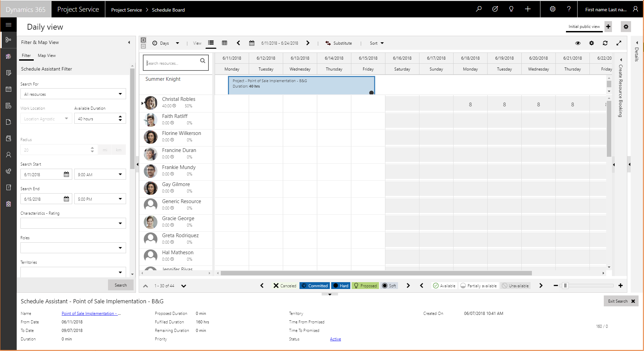Collapse the Filter & Map View panel
Viewport: 644px width, 351px height.
point(129,43)
